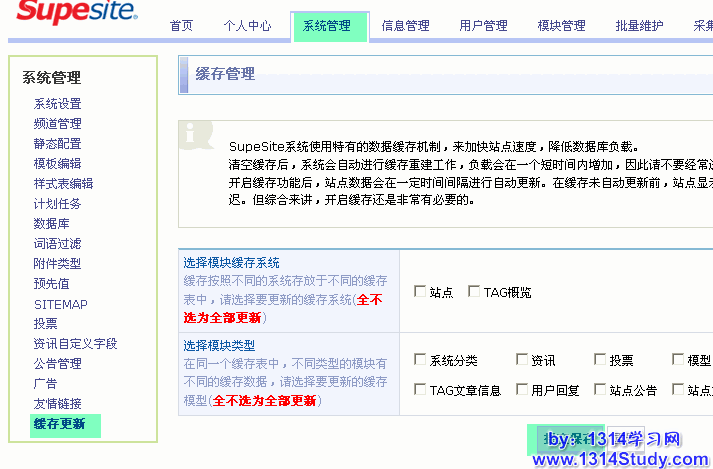Click the 缓存更新 sidebar entry
This screenshot has height=469, width=713.
tap(59, 424)
